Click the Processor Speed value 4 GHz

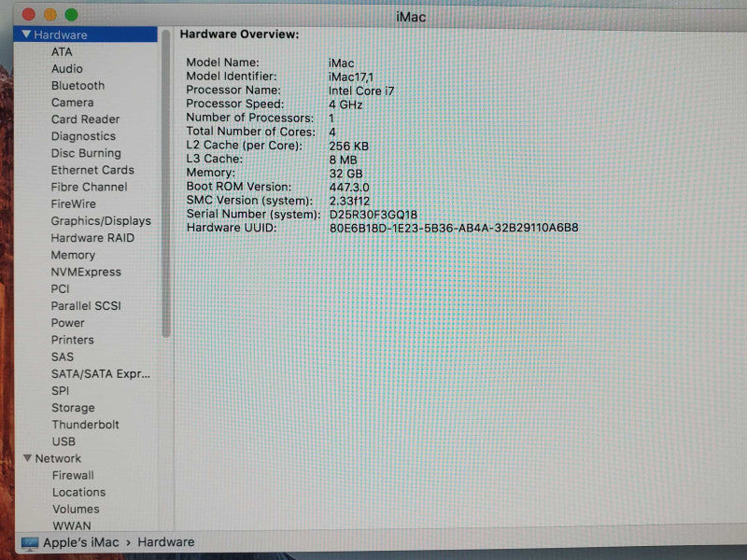click(345, 105)
